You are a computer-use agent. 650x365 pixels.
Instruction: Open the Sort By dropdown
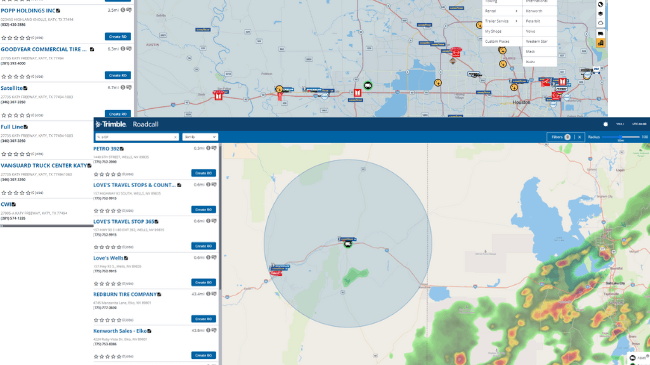(200, 137)
